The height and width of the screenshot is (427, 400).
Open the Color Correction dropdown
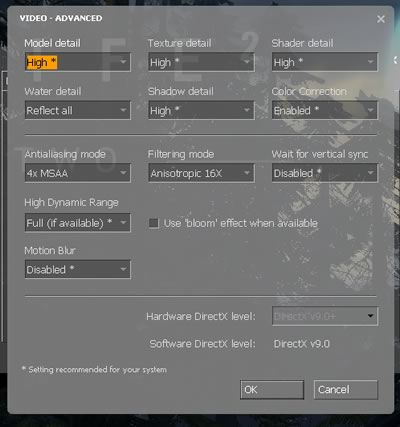325,110
